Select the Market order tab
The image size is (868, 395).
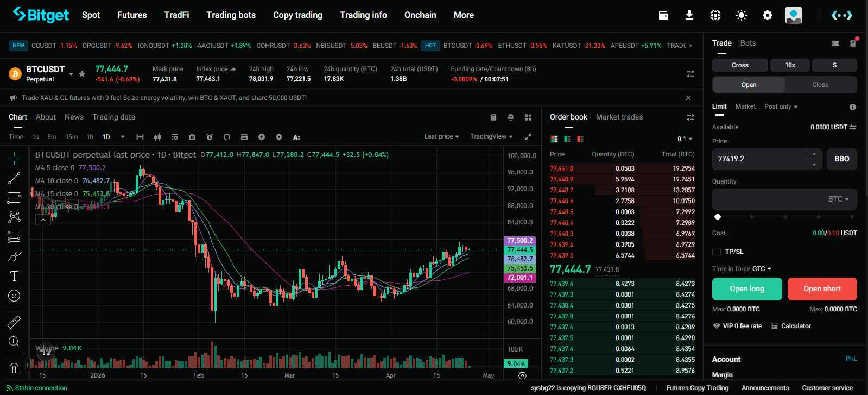click(x=745, y=106)
